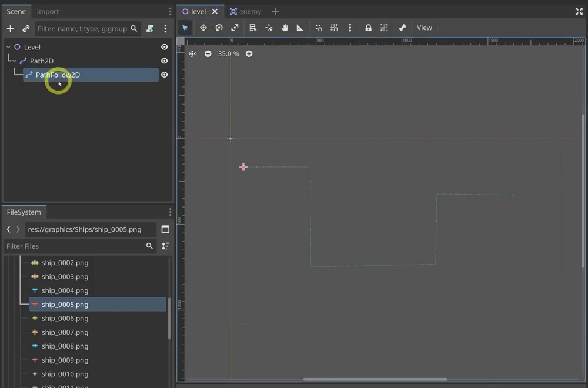Go to previous FileSystem folder

[9, 229]
